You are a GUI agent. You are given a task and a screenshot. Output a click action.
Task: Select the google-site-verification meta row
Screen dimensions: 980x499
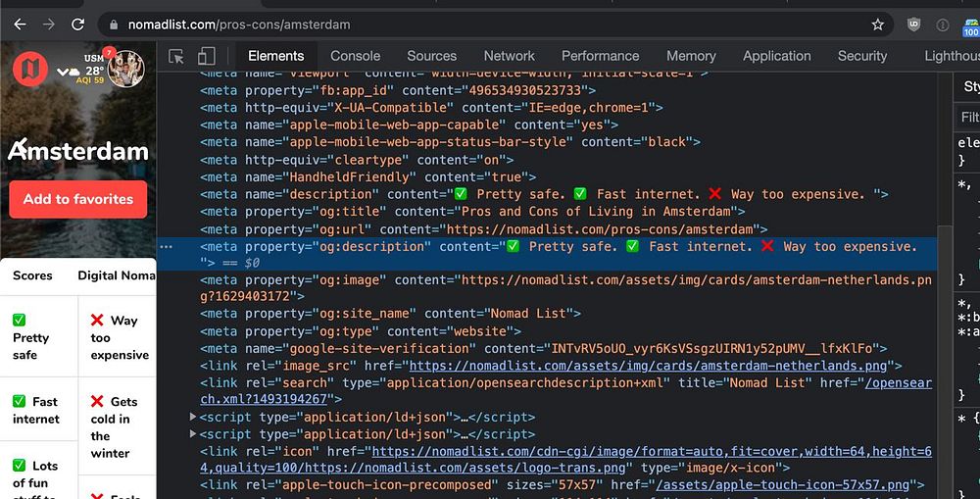543,348
